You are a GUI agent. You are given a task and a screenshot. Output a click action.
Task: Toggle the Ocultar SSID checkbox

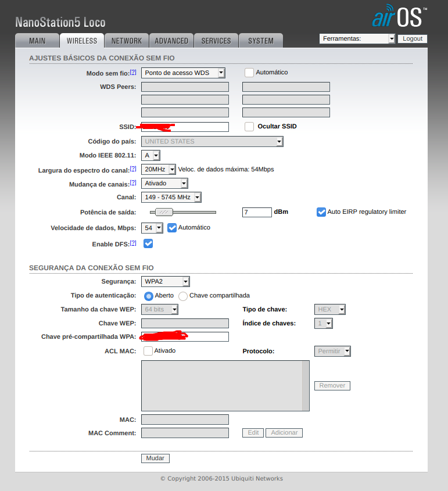[249, 127]
